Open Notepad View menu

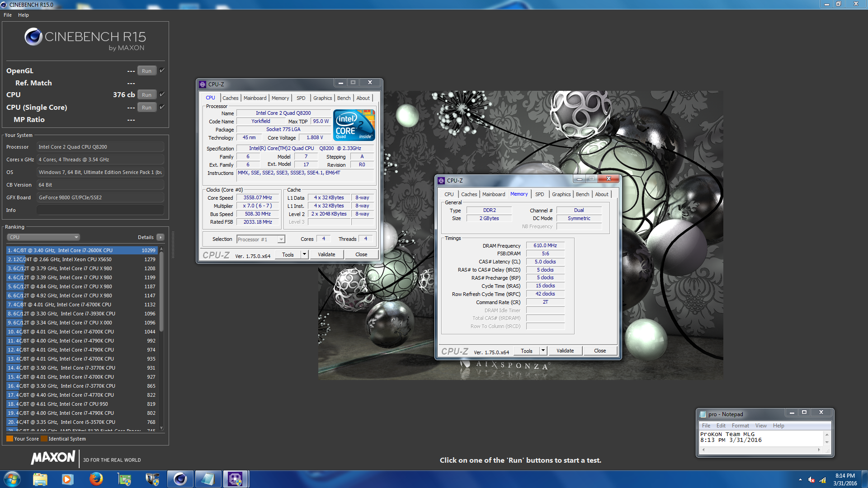(761, 426)
